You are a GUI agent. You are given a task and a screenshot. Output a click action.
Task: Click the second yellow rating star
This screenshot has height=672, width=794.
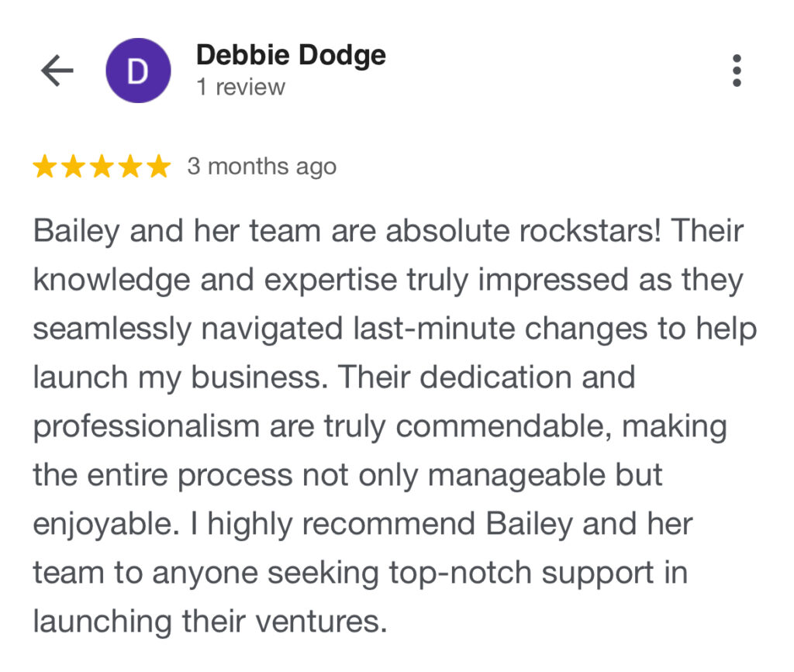[x=74, y=167]
